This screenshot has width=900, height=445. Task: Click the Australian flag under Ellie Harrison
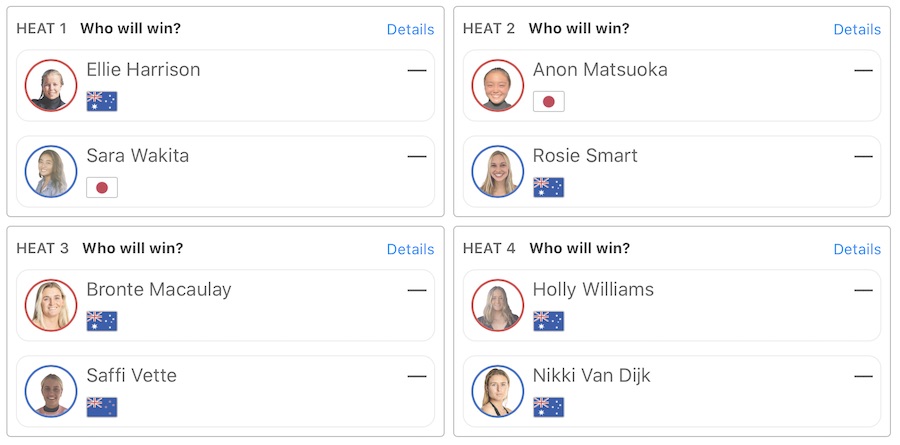(x=102, y=101)
